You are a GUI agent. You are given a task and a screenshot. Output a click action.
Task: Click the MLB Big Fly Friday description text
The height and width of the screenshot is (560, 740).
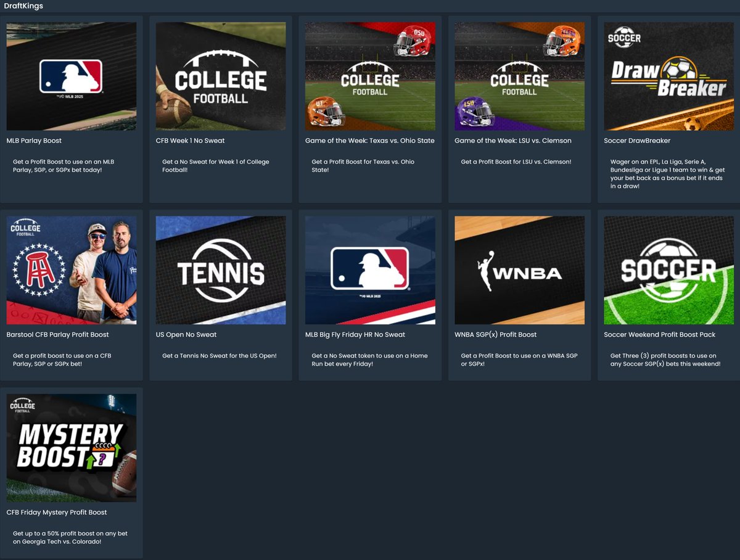tap(369, 360)
